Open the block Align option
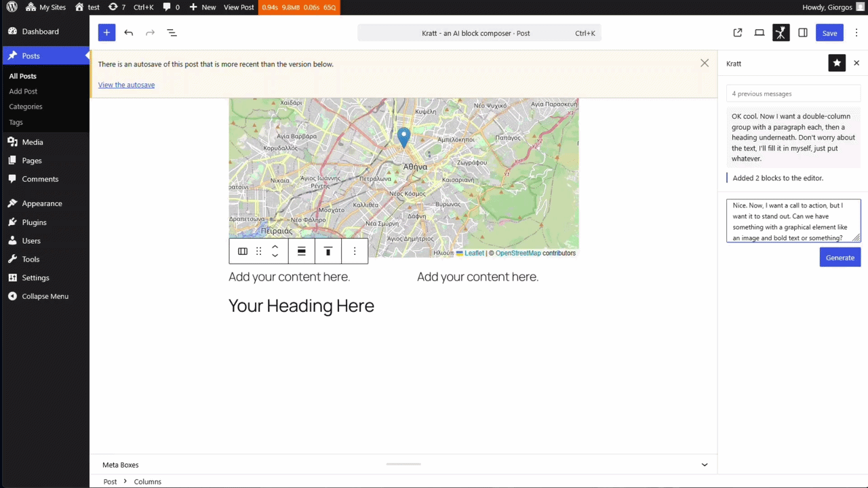Screen dimensions: 868x488 point(302,251)
